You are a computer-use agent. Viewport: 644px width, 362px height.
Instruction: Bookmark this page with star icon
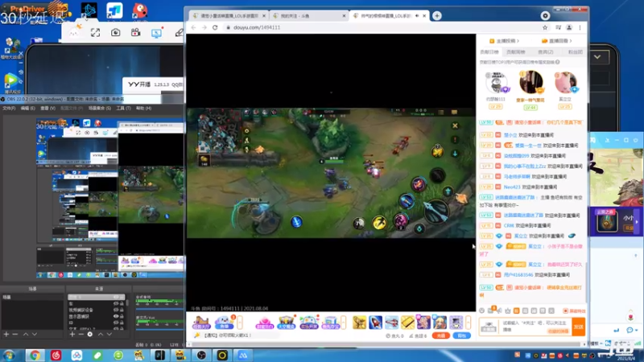pyautogui.click(x=545, y=27)
